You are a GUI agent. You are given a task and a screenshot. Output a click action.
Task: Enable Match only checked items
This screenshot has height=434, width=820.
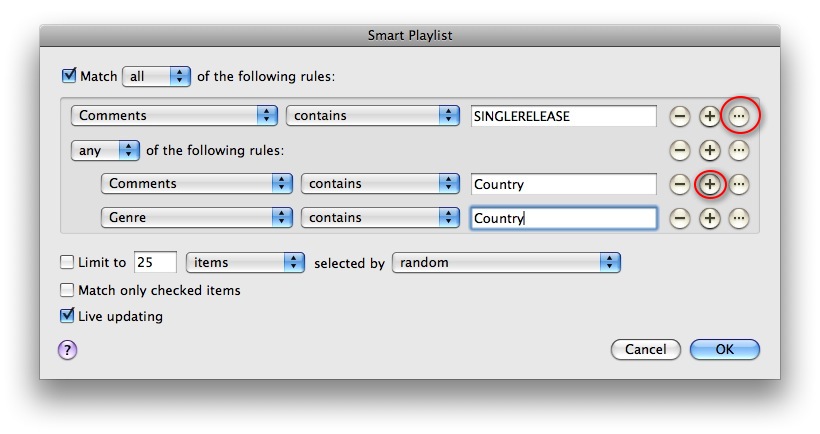[67, 290]
